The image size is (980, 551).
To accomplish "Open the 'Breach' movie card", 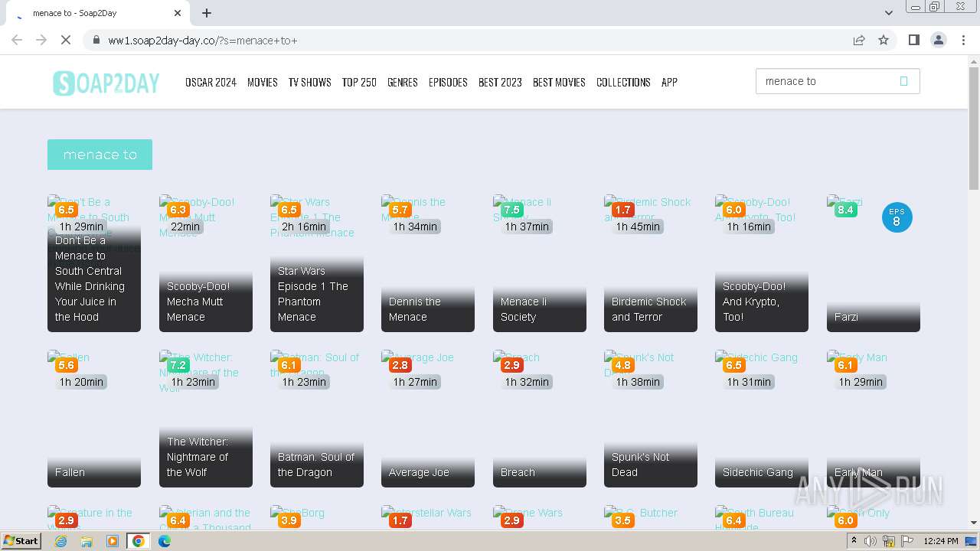I will [540, 419].
